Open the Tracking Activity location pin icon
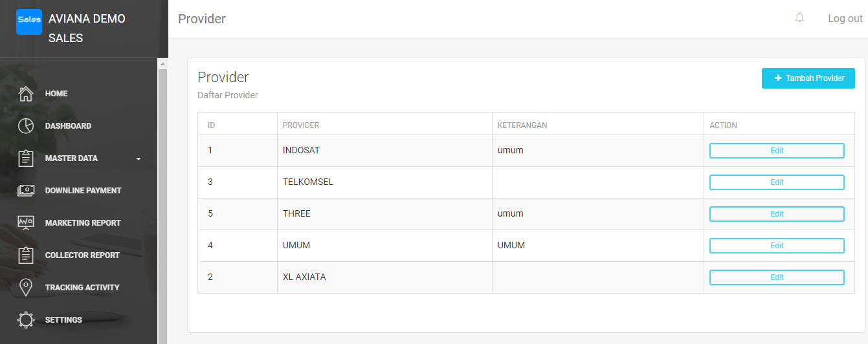The height and width of the screenshot is (344, 868). coord(26,288)
